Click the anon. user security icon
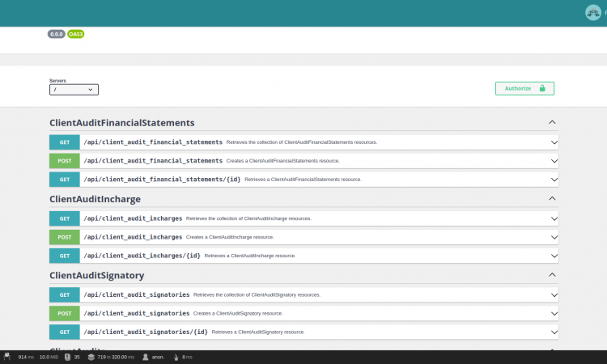Screen dimensions: 607x364 click(146, 356)
